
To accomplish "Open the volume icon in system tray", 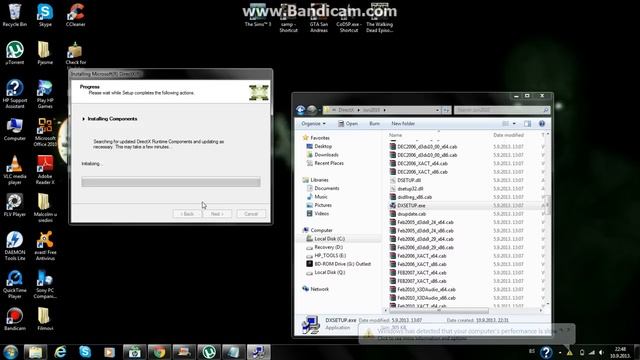I will point(601,352).
